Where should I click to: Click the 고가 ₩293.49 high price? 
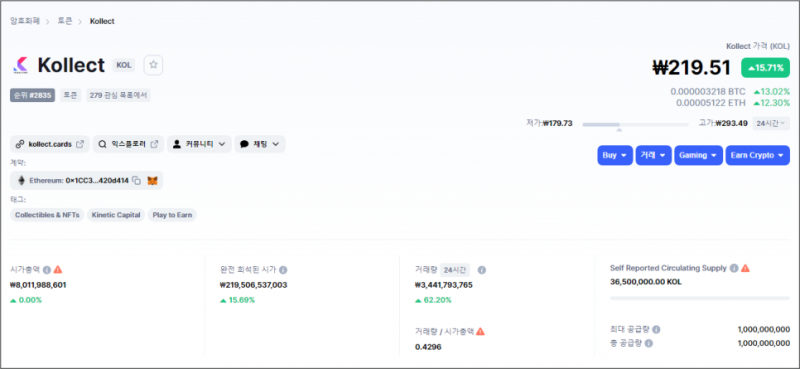click(x=723, y=123)
